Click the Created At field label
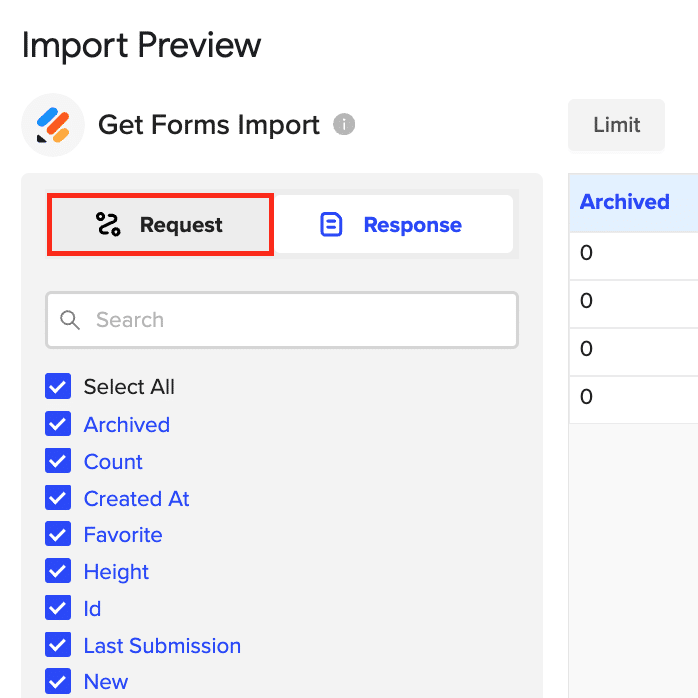The image size is (698, 698). click(137, 498)
